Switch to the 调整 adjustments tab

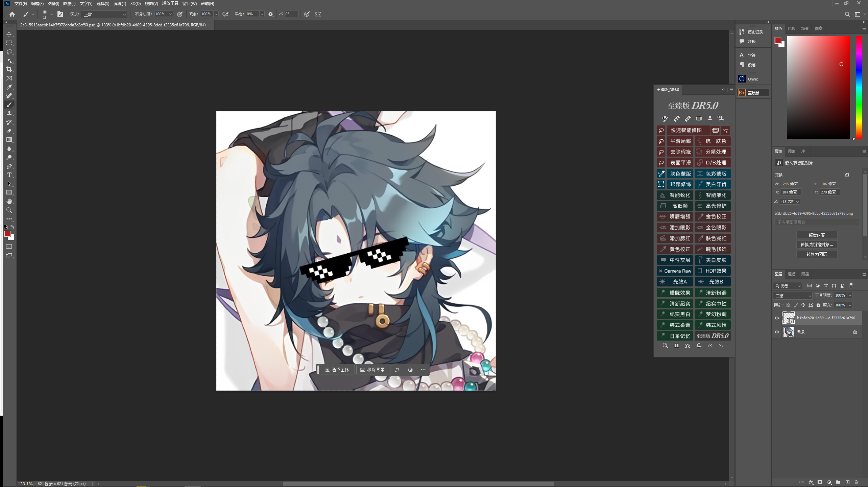[x=792, y=151]
